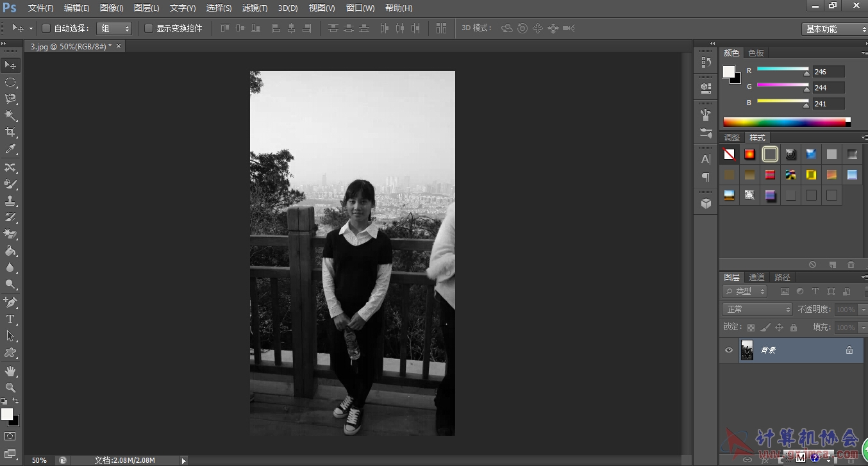Click the create new style button
Viewport: 868px width, 466px height.
[x=832, y=265]
